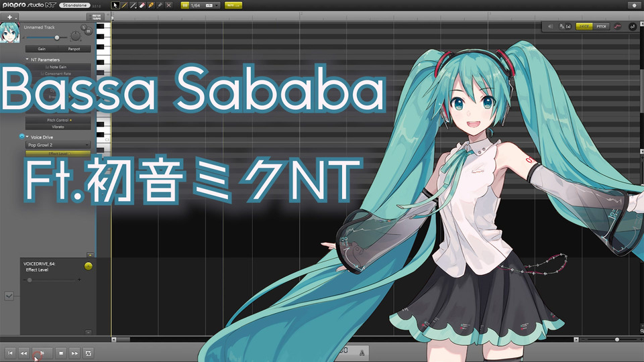Image resolution: width=644 pixels, height=362 pixels.
Task: Select the grey pin tool
Action: pos(160,5)
